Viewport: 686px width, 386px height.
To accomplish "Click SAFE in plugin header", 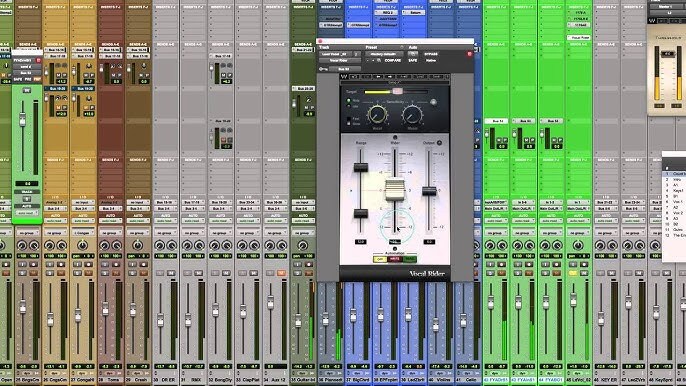I will coord(413,60).
